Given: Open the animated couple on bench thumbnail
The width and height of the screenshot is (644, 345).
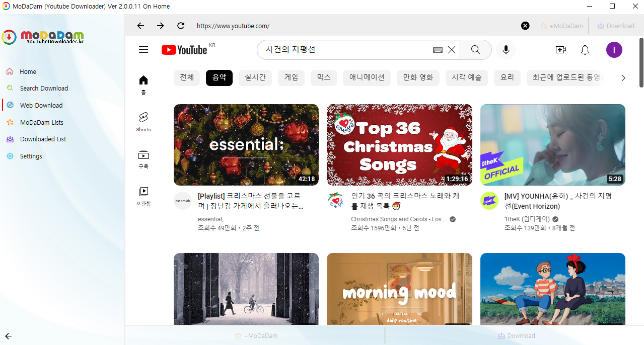Looking at the screenshot, I should pyautogui.click(x=553, y=289).
